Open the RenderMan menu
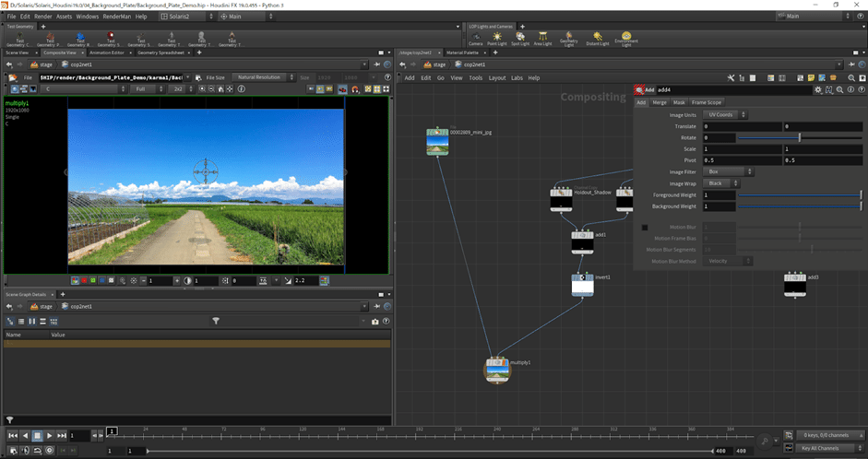This screenshot has width=868, height=459. click(116, 16)
